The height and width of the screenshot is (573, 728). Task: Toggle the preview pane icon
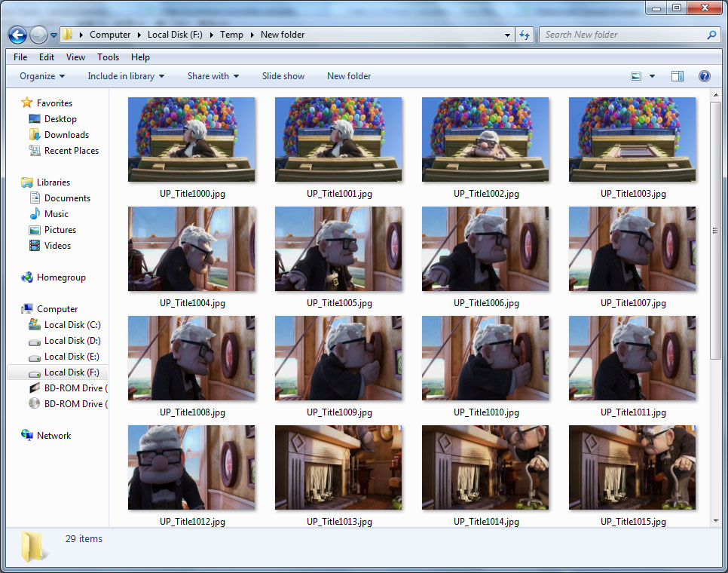coord(678,76)
